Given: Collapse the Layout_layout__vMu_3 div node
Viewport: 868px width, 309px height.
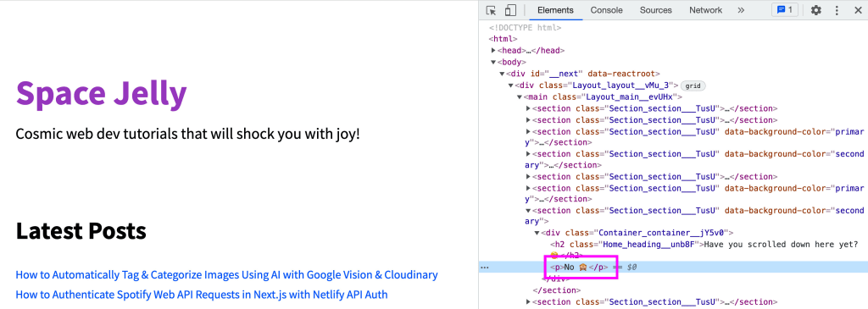Looking at the screenshot, I should coord(511,86).
